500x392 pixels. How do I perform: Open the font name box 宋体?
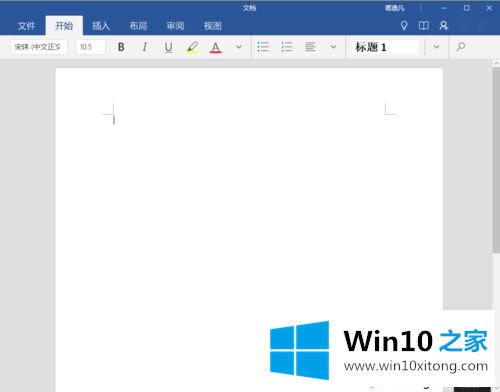(x=39, y=47)
